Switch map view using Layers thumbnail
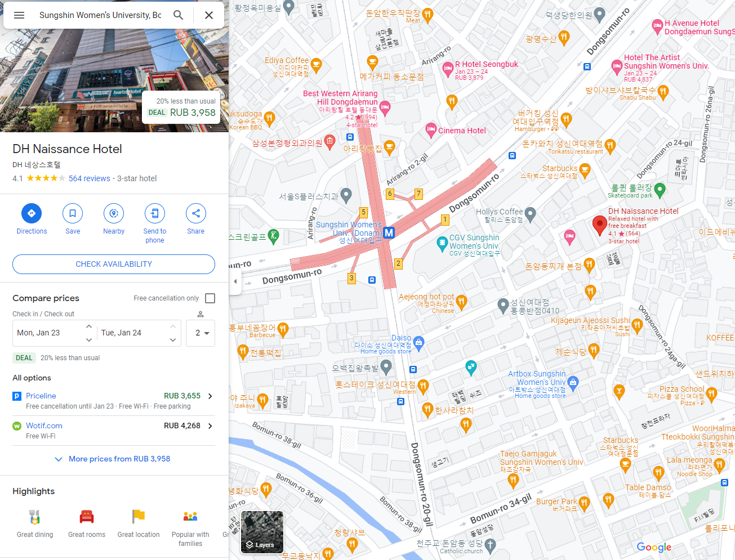This screenshot has height=560, width=735. tap(262, 532)
